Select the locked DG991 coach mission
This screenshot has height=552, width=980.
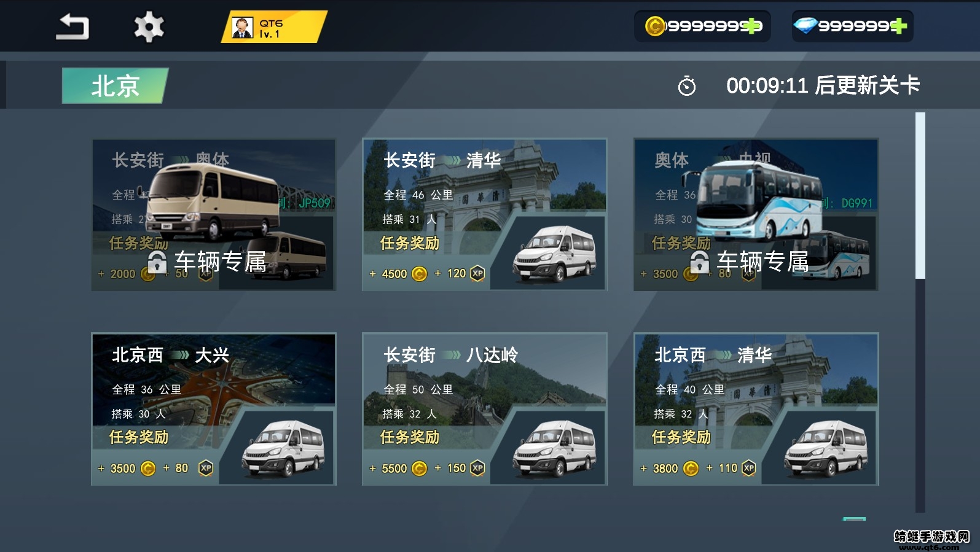756,214
